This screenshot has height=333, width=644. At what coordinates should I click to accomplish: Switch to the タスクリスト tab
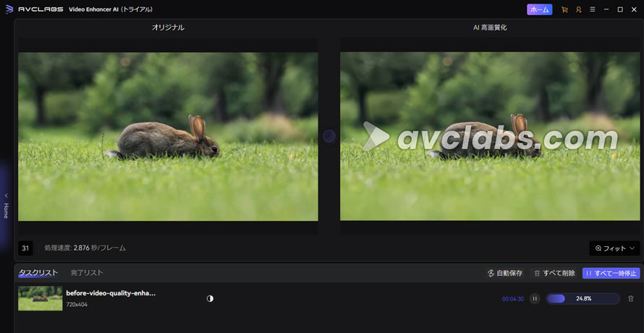pos(38,273)
